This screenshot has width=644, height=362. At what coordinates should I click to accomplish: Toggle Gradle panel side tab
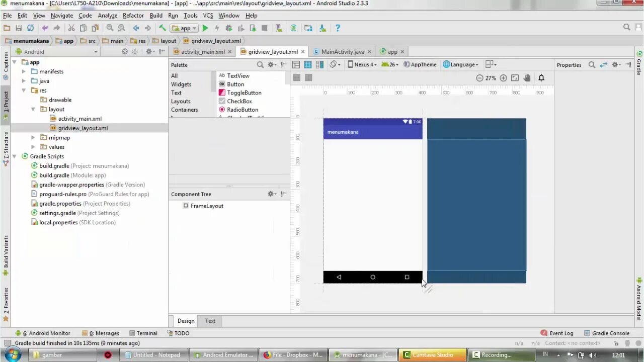pos(639,63)
